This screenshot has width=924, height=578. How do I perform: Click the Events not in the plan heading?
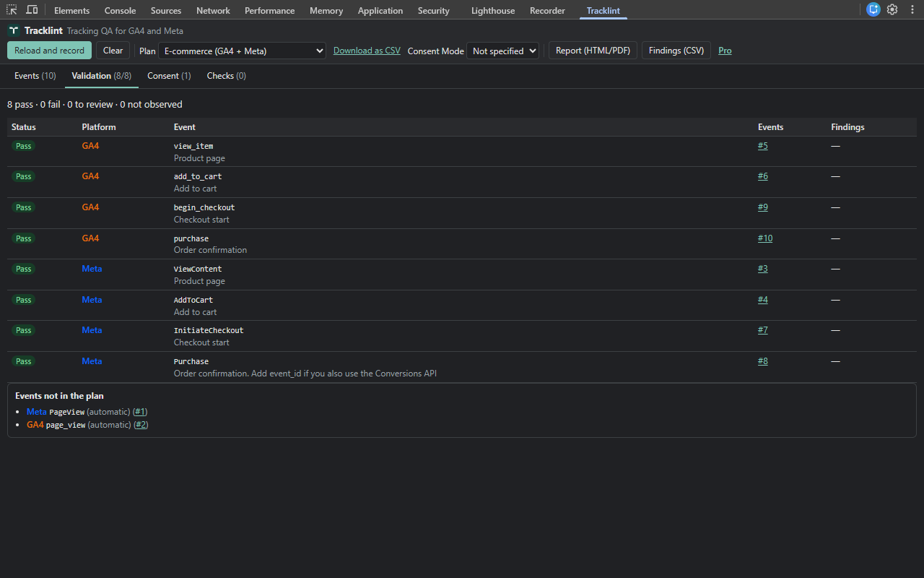59,396
